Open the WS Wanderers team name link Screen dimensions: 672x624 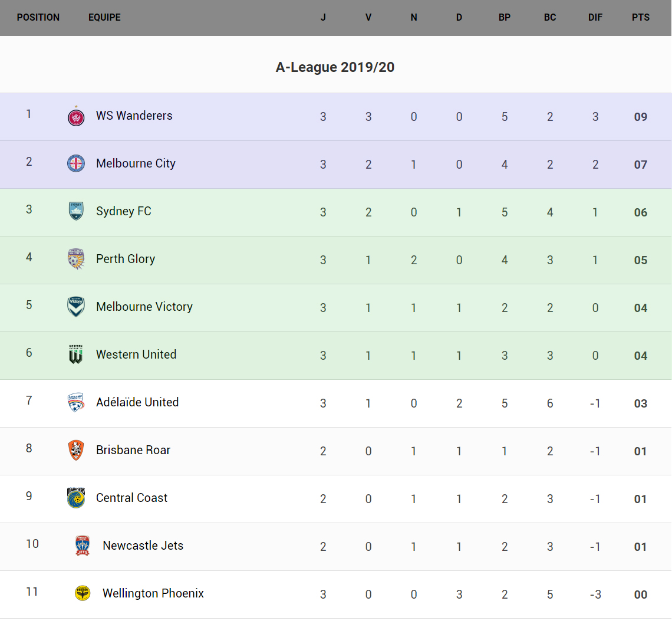click(x=134, y=116)
